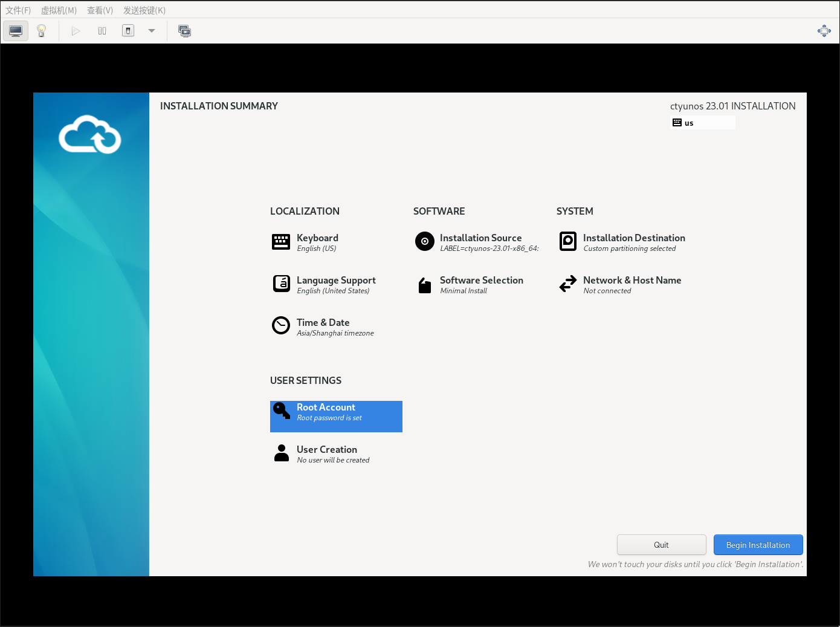Viewport: 840px width, 627px height.
Task: Pause the virtual machine
Action: [102, 31]
